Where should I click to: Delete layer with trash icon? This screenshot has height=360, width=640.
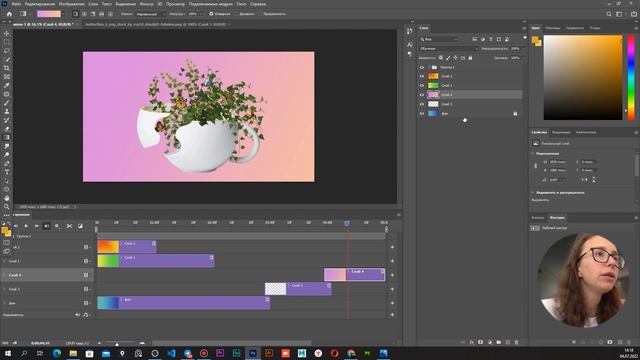pyautogui.click(x=516, y=342)
